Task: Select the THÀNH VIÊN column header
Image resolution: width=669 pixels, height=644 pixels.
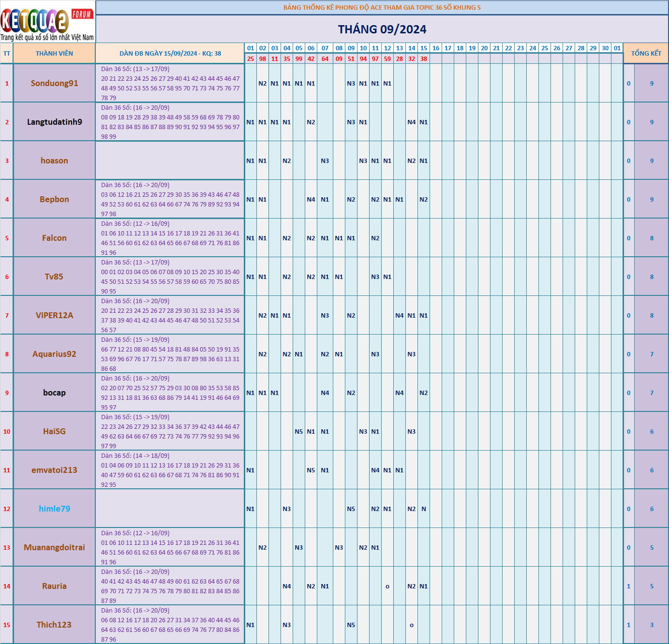Action: click(54, 53)
